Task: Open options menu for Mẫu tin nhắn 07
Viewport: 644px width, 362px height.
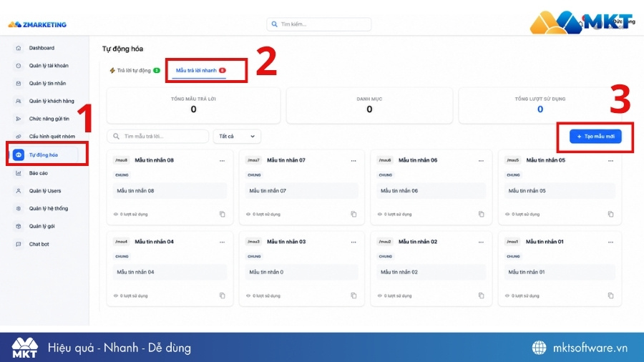Action: click(x=353, y=161)
